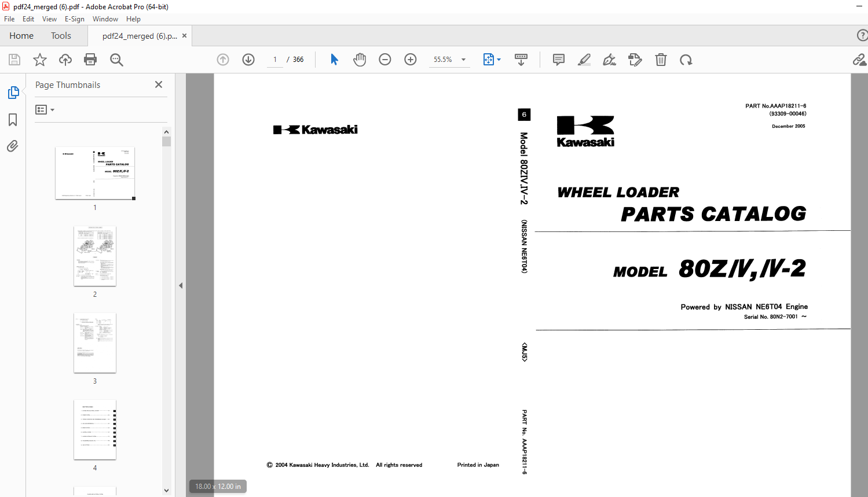Open the View menu

(x=49, y=19)
